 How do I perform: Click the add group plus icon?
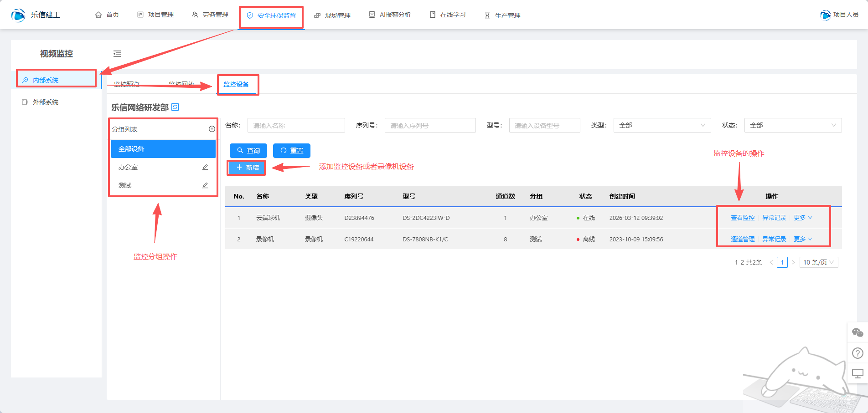(x=212, y=129)
